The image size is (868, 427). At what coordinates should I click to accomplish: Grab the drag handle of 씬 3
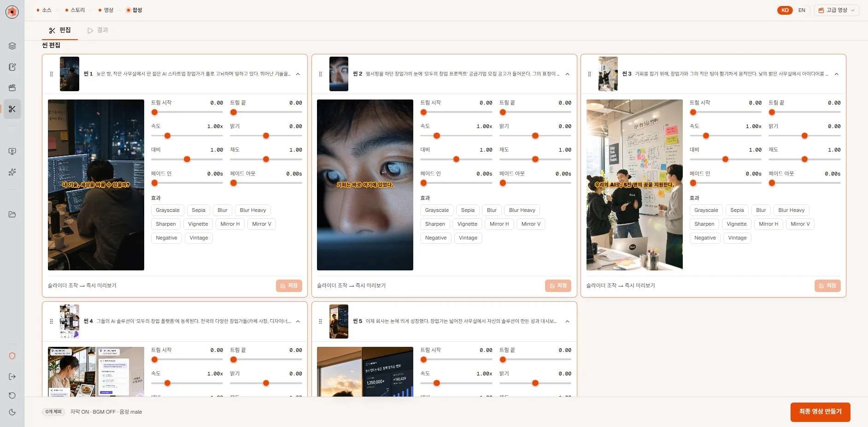[x=589, y=74]
